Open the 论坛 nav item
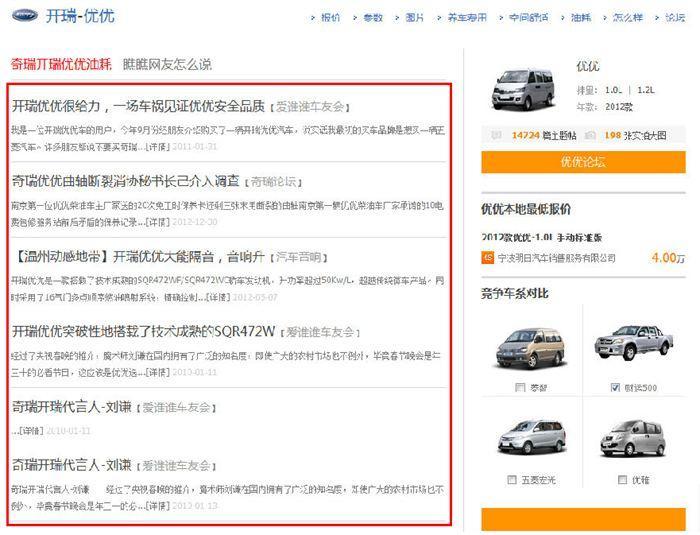 675,17
